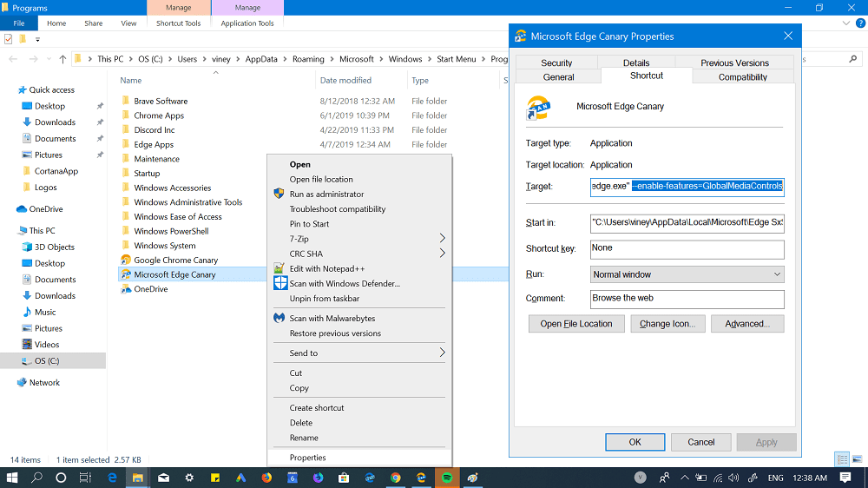
Task: Toggle the Quick Access toolbar properties checkbox
Action: click(x=9, y=39)
